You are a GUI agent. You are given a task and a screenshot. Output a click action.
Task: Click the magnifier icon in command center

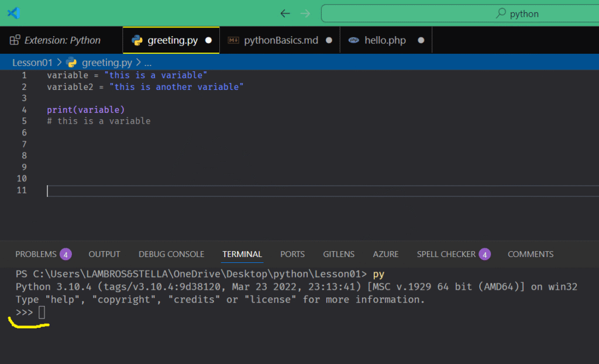click(501, 13)
